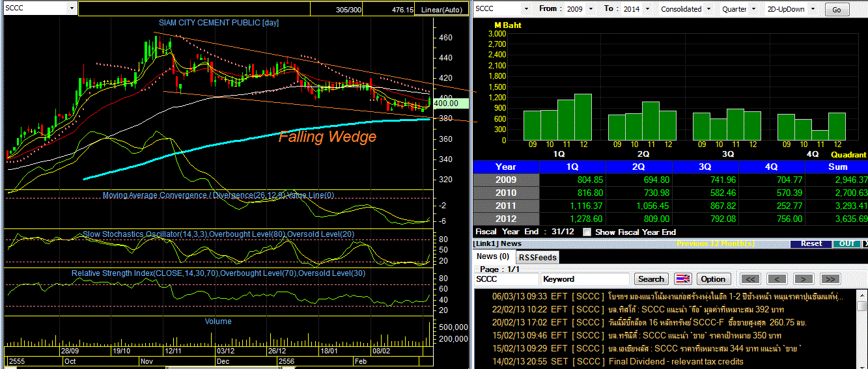Open news 06/03/13 09:33 EFT item
The height and width of the screenshot is (369, 868).
point(667,296)
